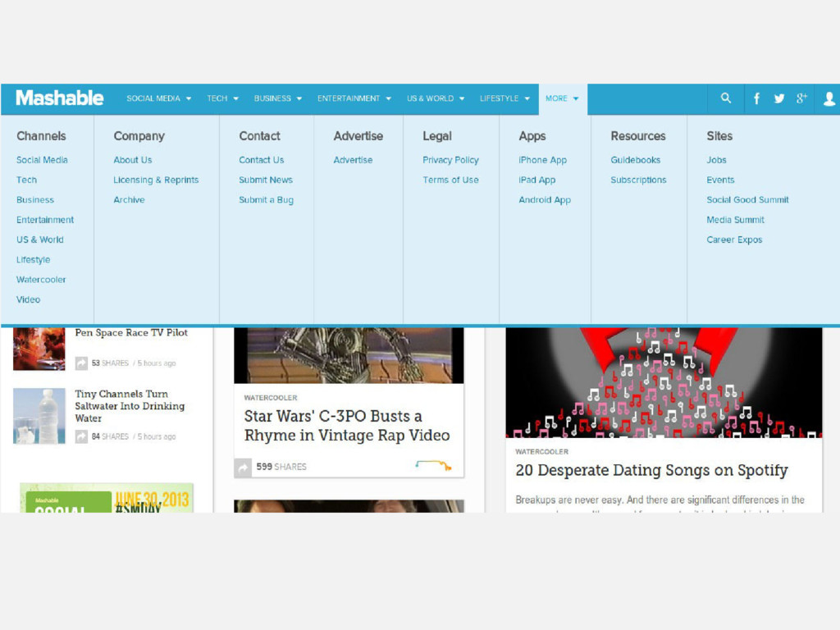Screen dimensions: 840x630
Task: Click the C-3PO robot article image
Action: pos(349,355)
